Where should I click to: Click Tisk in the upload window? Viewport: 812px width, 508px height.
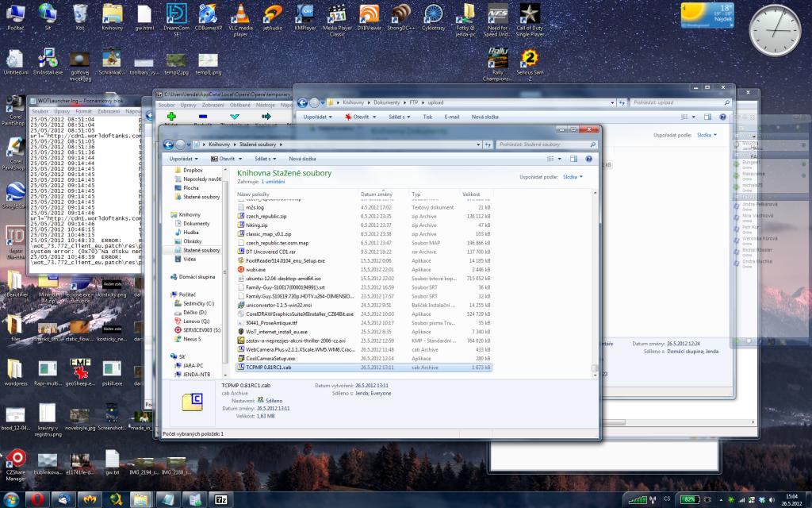[x=427, y=117]
